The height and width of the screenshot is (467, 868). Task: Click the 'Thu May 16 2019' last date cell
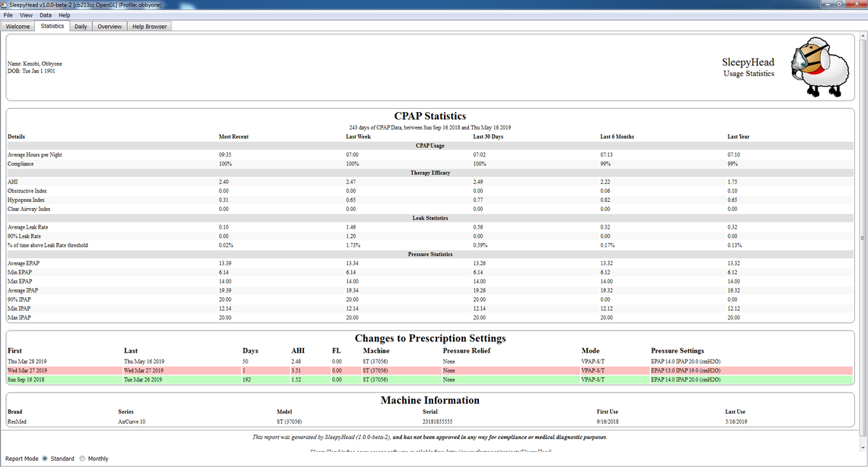pos(144,362)
